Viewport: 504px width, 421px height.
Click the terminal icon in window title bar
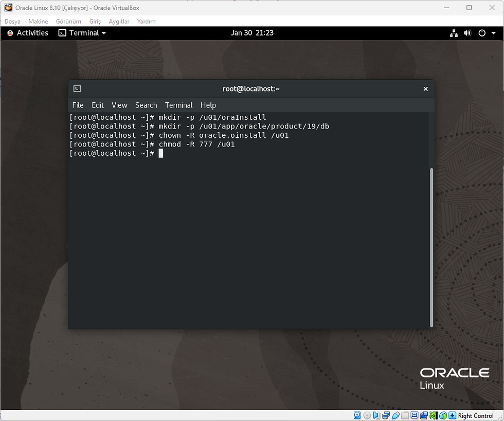77,89
